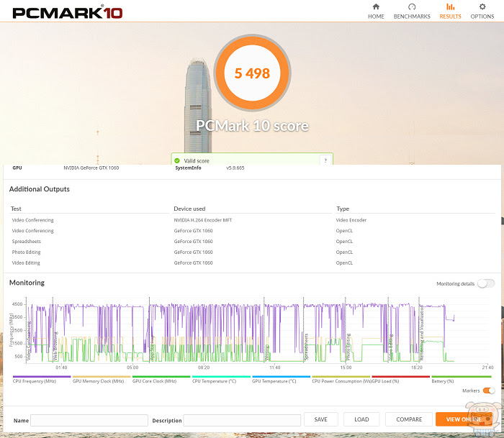Click the PCMark 10 logo
The width and height of the screenshot is (504, 438).
click(67, 13)
